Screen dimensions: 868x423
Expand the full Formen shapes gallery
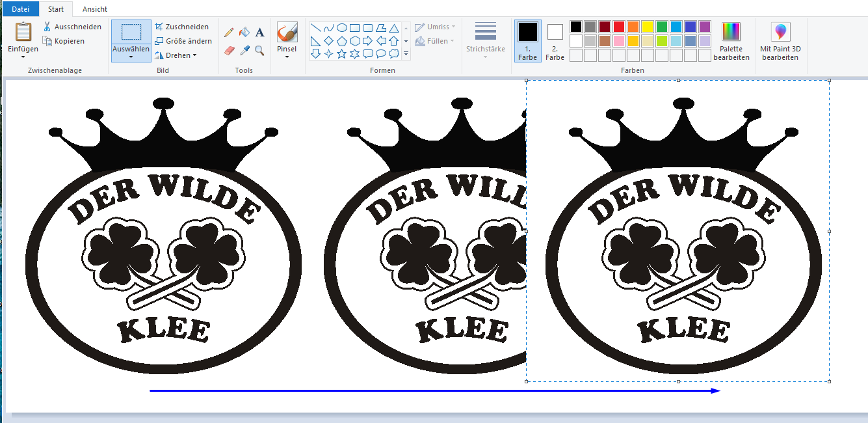(406, 55)
